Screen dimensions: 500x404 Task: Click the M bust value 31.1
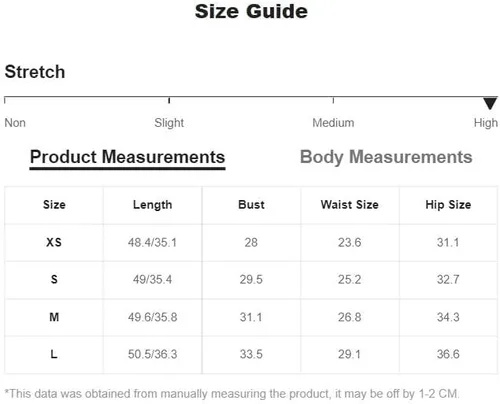coord(251,317)
